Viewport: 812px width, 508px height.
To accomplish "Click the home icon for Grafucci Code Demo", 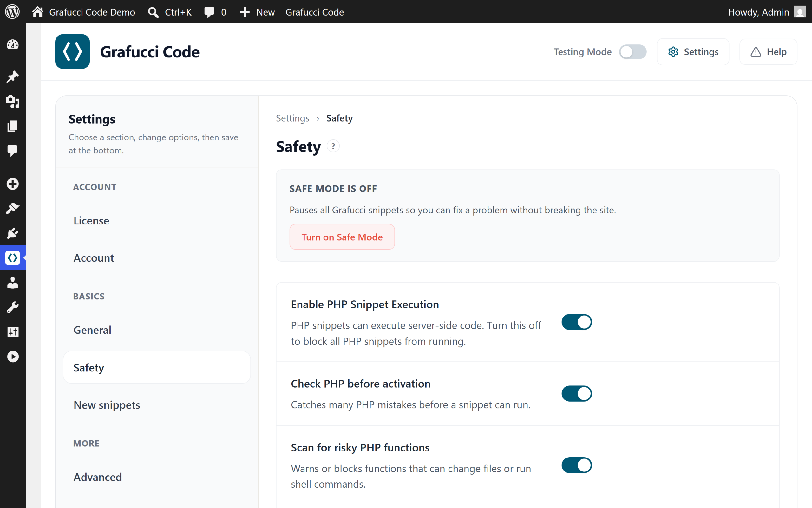I will pyautogui.click(x=37, y=12).
